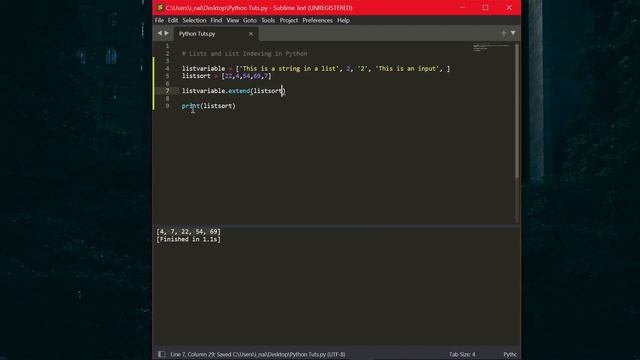Viewport: 640px width, 360px height.
Task: Click the Sublime Text title bar icon
Action: tap(160, 8)
